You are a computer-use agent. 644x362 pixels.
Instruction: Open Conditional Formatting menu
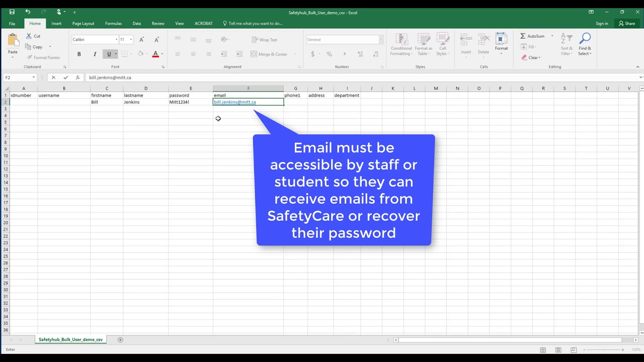pyautogui.click(x=401, y=45)
